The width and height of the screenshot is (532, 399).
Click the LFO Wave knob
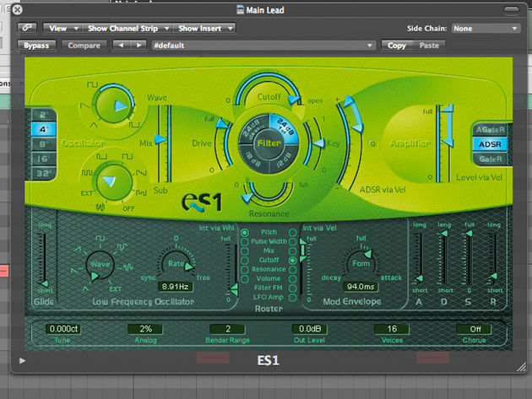(x=100, y=265)
